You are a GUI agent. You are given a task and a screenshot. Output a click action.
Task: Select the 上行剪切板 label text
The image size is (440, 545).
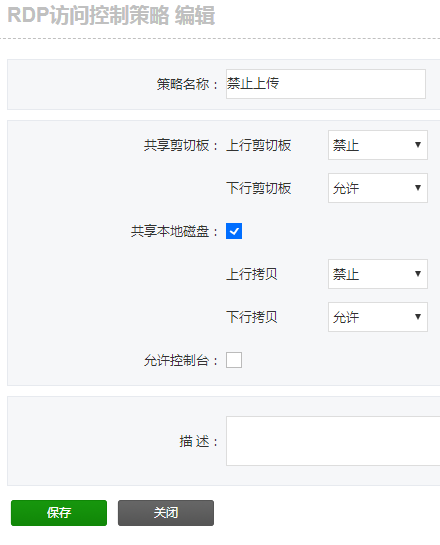[259, 145]
